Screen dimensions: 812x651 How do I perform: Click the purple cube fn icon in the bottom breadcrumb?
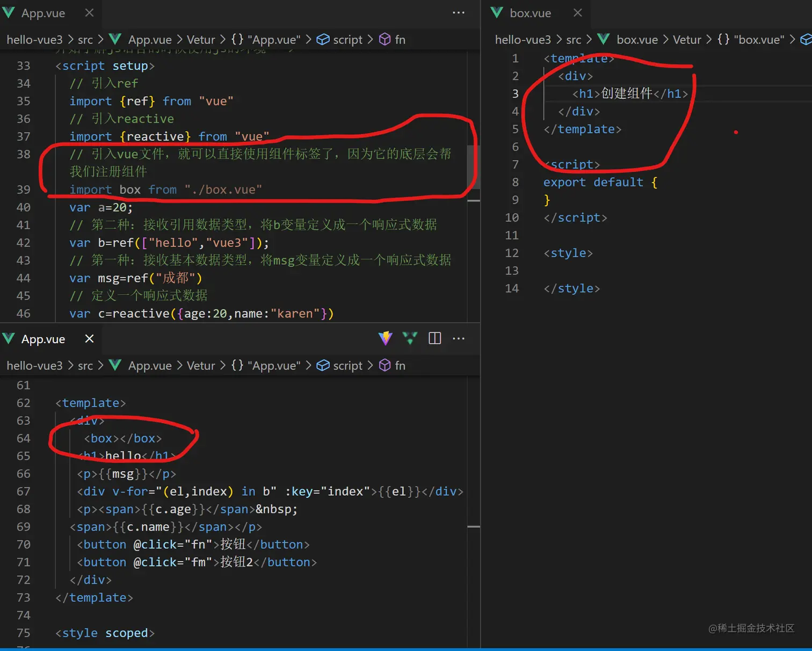pos(385,365)
